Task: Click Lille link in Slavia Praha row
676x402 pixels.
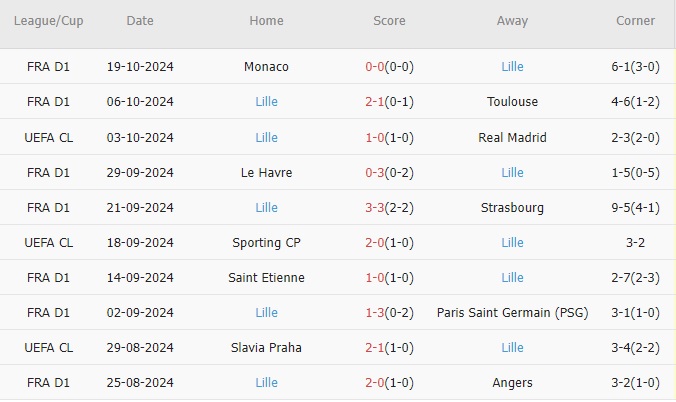Action: [512, 347]
